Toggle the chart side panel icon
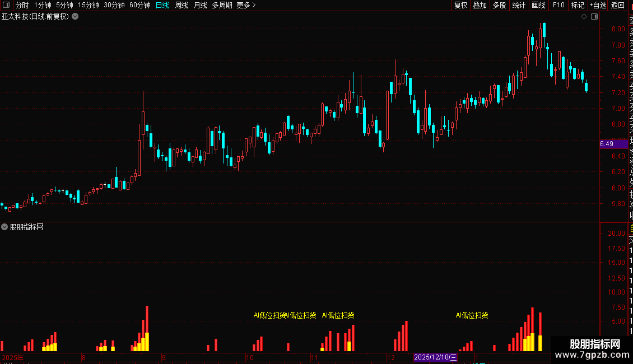 click(594, 17)
